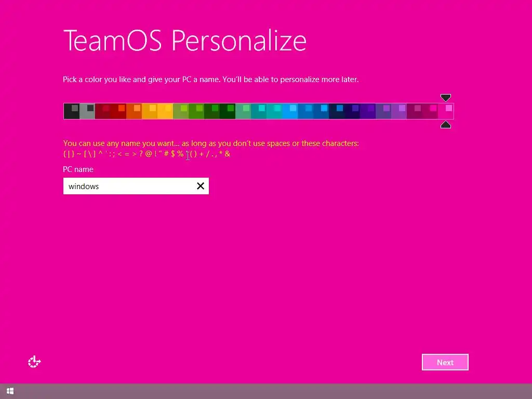Click the Next button

coord(445,362)
